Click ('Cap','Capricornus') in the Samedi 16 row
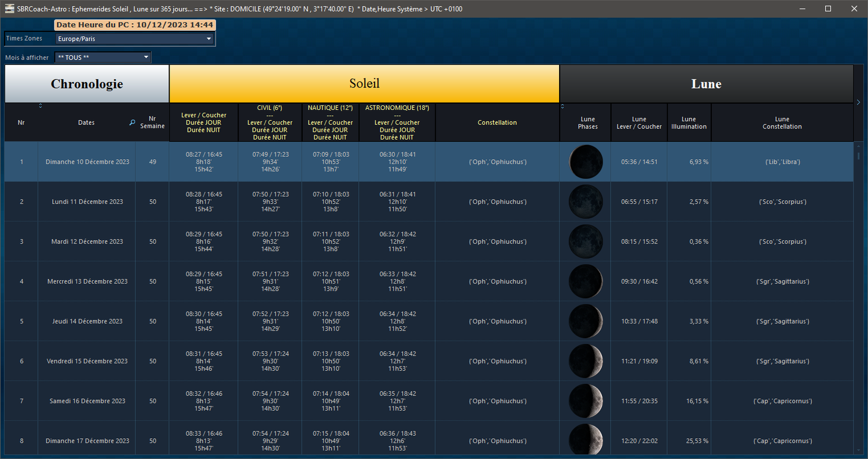Viewport: 868px width, 459px height. point(782,401)
